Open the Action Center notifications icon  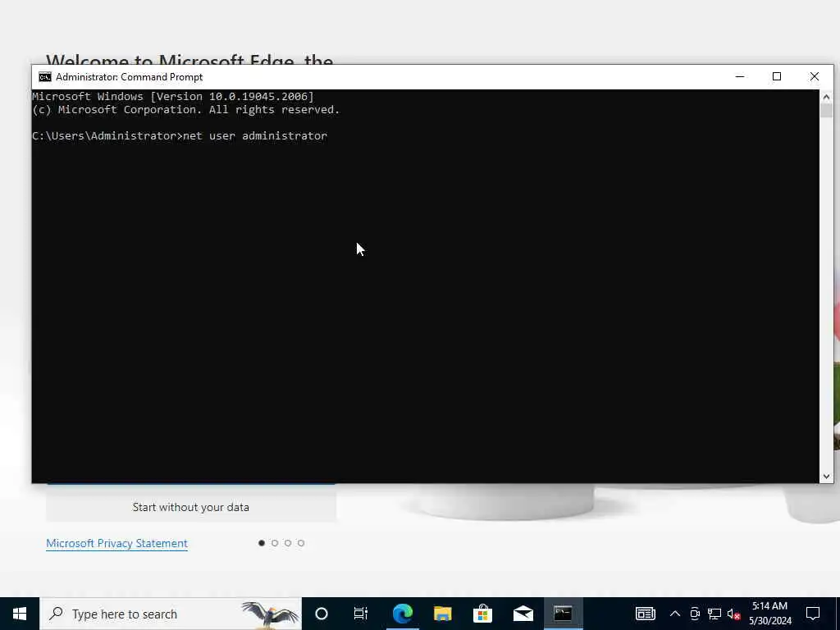coord(813,614)
